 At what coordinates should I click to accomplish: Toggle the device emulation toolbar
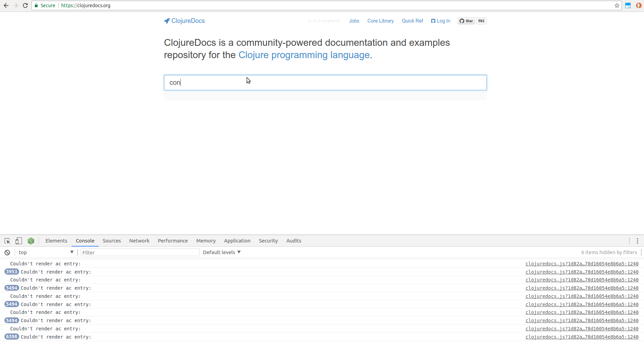(19, 241)
